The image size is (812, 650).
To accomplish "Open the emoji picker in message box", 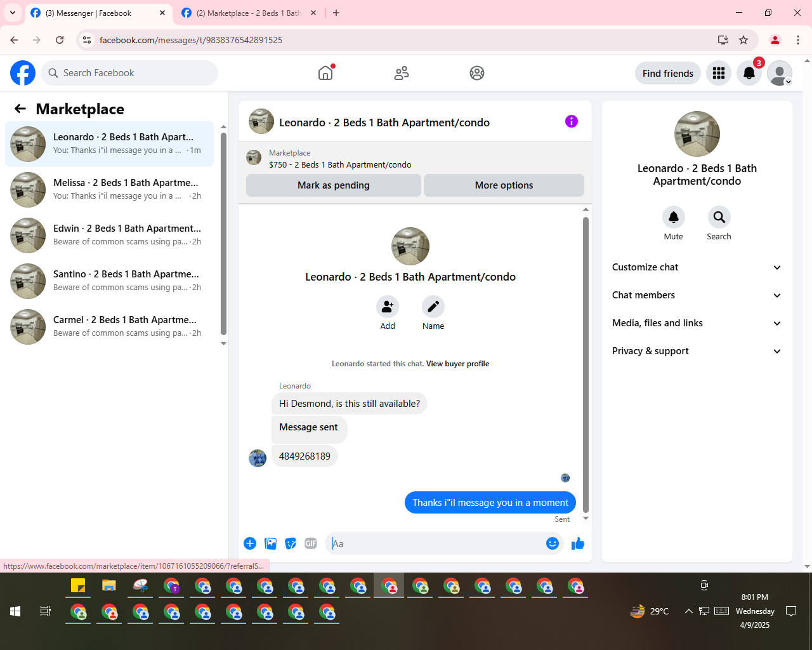I will [x=553, y=543].
